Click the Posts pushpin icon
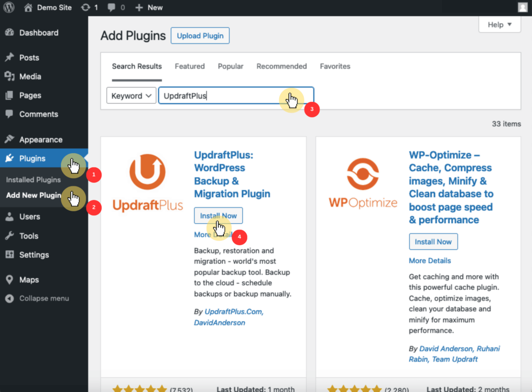This screenshot has width=532, height=392. (x=9, y=57)
